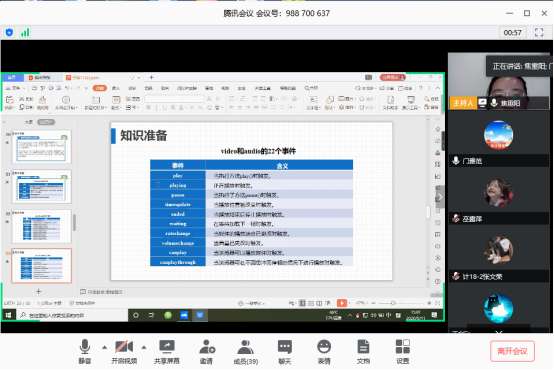The height and width of the screenshot is (370, 554).
Task: Click the canplaythrough row in table
Action: (x=252, y=262)
